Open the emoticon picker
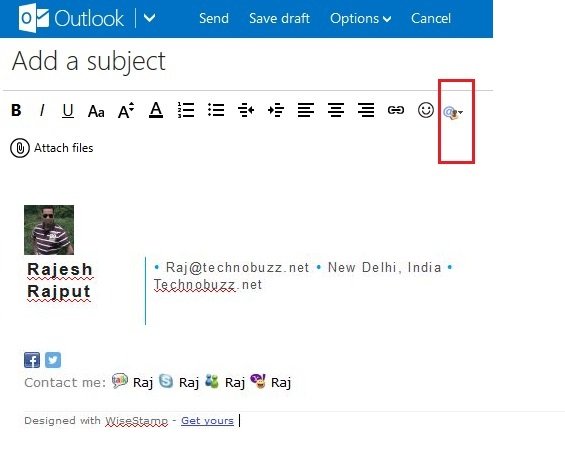The height and width of the screenshot is (468, 565). click(x=426, y=110)
